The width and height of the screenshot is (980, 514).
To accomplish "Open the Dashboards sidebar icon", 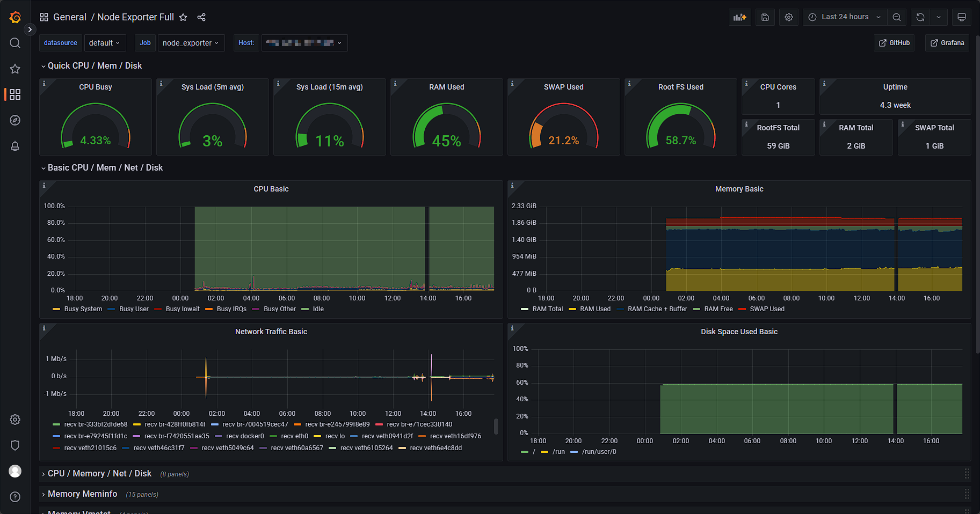I will (x=15, y=94).
